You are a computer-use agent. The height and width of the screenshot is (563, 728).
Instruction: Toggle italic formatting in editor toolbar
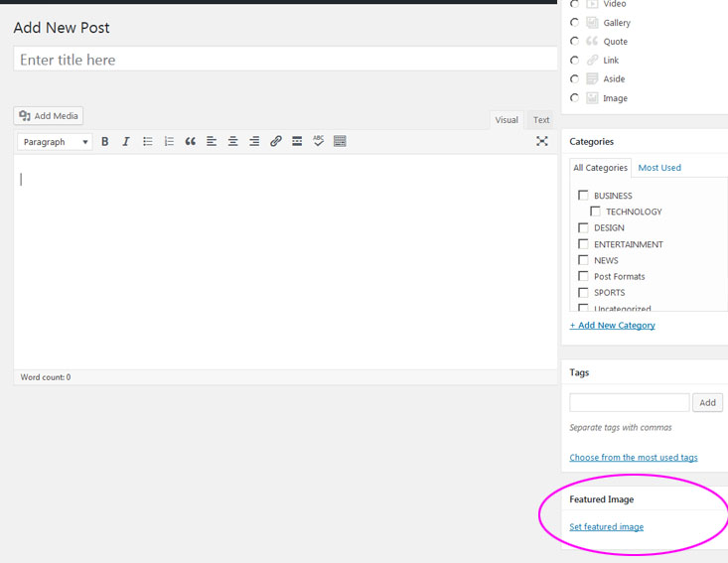(x=126, y=142)
